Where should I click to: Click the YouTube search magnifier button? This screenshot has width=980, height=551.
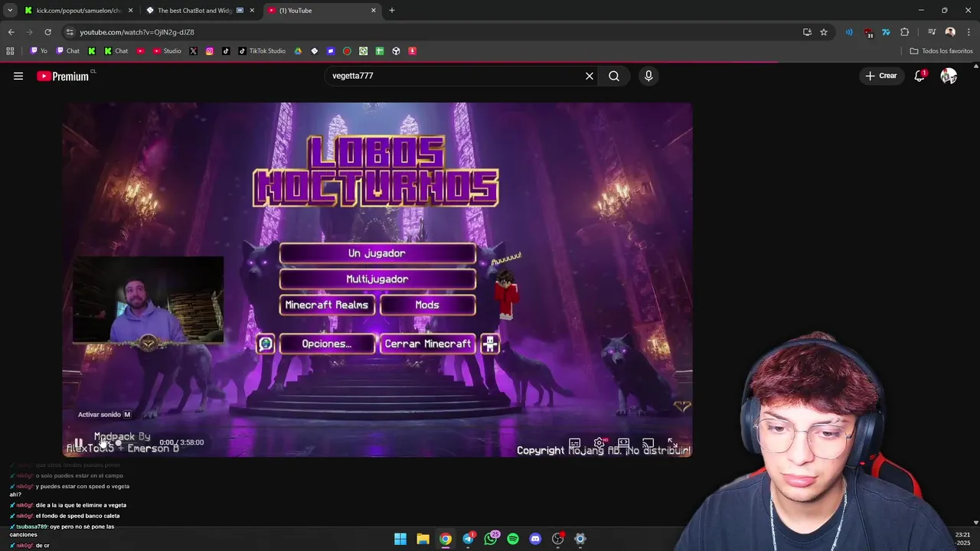[x=614, y=76]
